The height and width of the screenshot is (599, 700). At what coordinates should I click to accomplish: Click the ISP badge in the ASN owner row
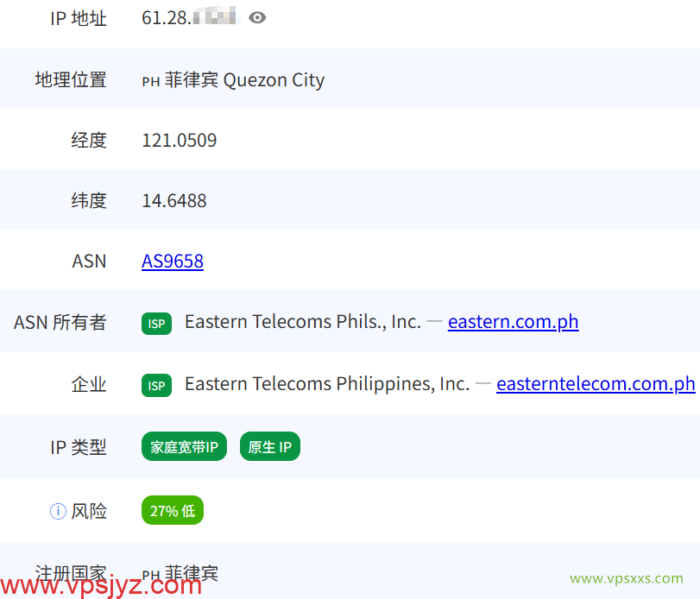[157, 324]
